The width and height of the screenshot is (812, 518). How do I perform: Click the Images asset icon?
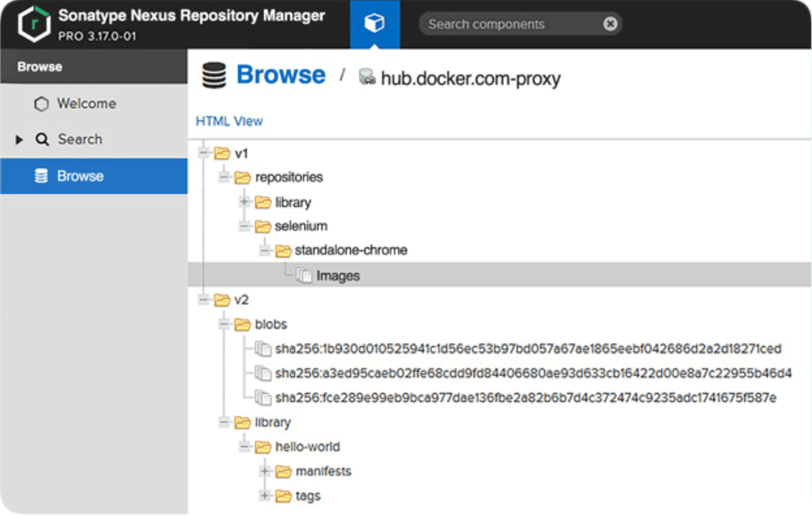coord(304,275)
